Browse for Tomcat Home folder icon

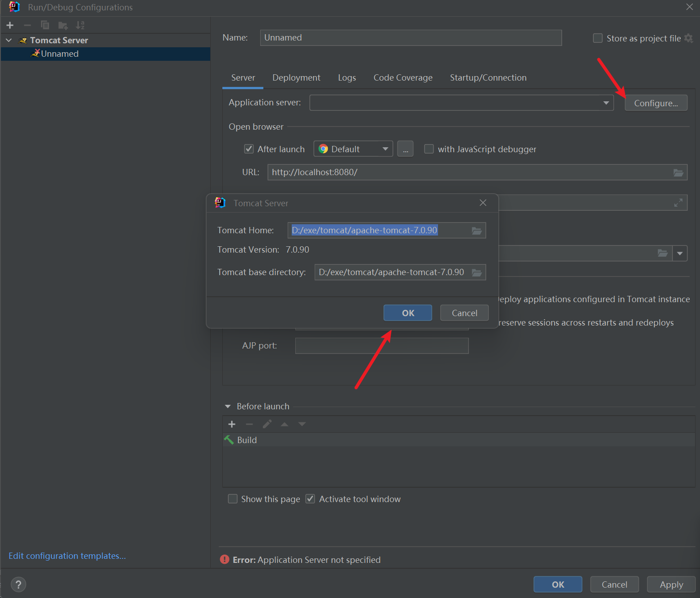click(477, 231)
